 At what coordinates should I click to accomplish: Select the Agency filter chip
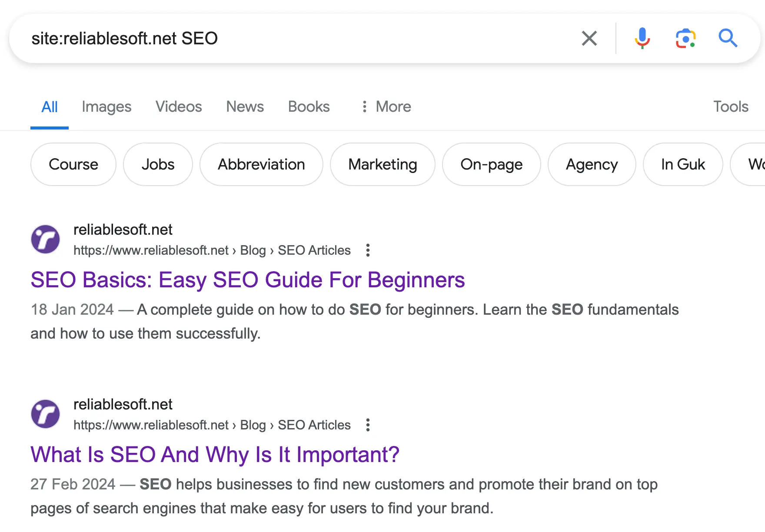[x=592, y=164]
